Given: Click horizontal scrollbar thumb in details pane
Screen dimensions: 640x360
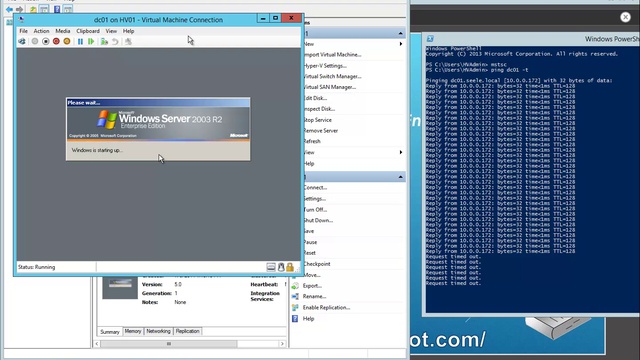Looking at the screenshot, I should [169, 344].
